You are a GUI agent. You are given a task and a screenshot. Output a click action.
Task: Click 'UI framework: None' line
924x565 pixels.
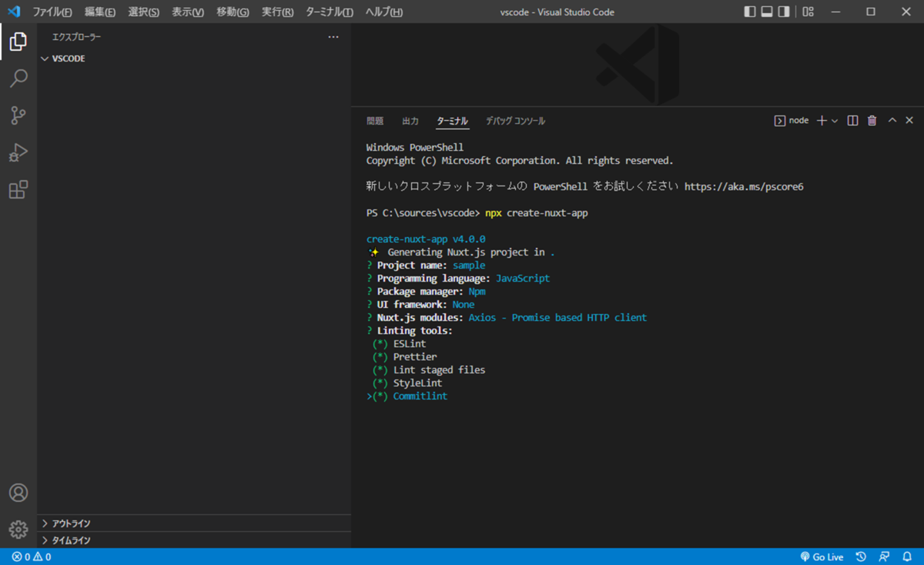point(420,305)
